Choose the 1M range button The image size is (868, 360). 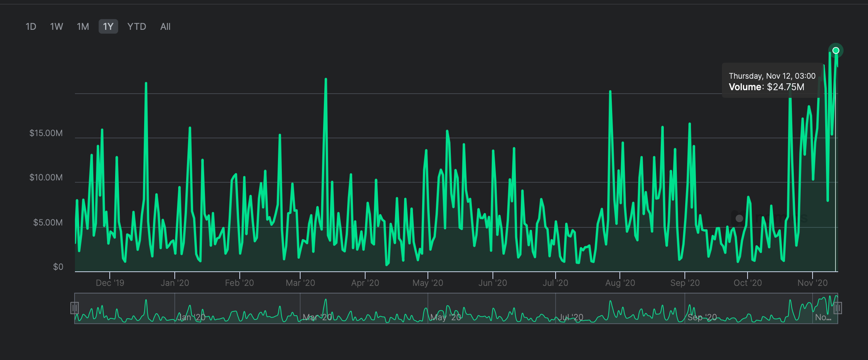(x=83, y=27)
